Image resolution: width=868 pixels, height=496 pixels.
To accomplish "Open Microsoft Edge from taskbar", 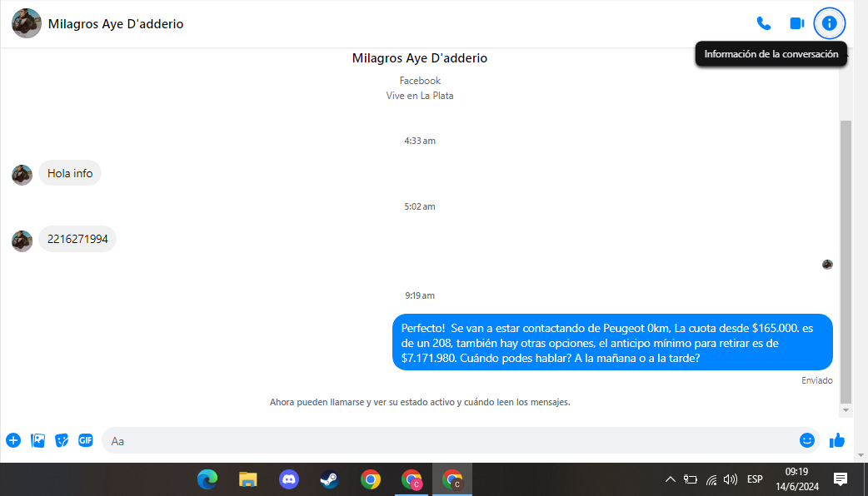I will 207,479.
